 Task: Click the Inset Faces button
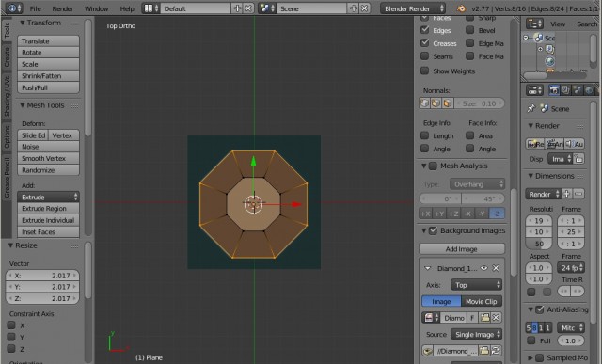(48, 232)
